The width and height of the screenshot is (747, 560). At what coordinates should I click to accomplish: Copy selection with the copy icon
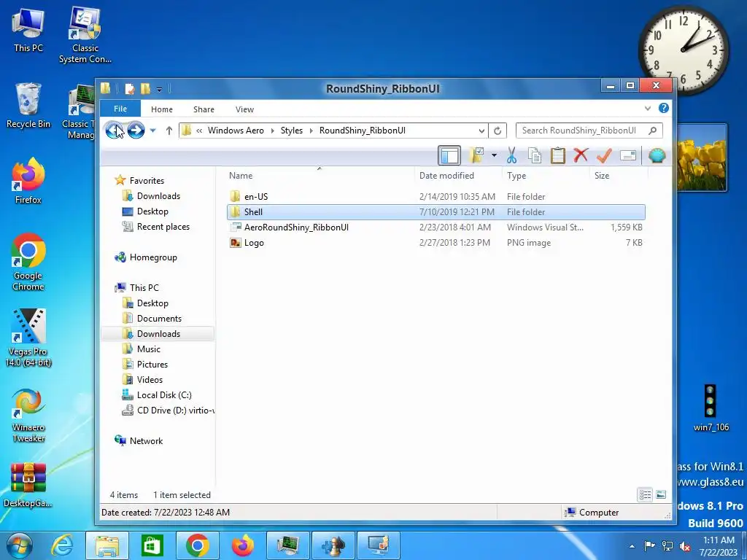[535, 155]
